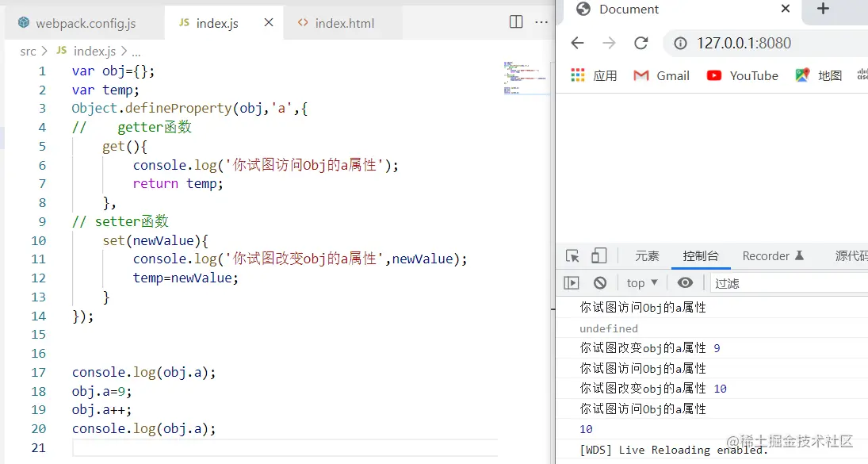Clear the console with the prohibition icon
This screenshot has width=868, height=464.
click(x=600, y=282)
